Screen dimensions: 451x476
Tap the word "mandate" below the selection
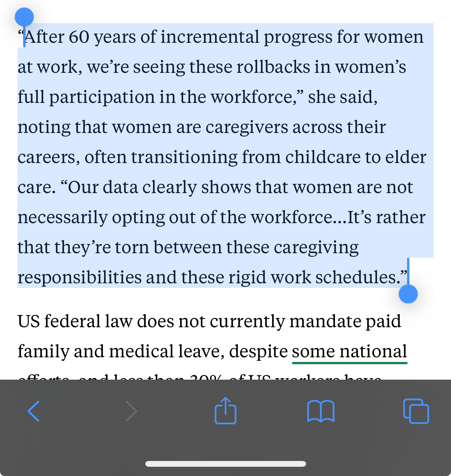click(x=322, y=321)
